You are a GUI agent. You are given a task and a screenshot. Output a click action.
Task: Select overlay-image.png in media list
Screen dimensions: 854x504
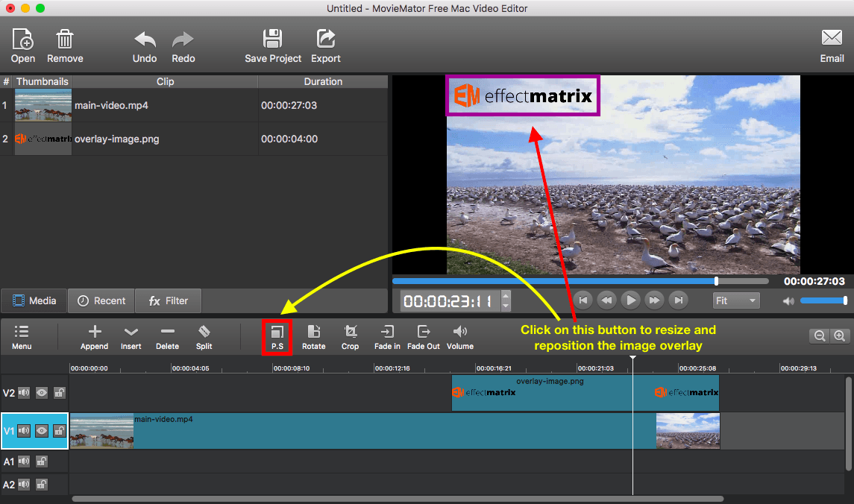pyautogui.click(x=194, y=139)
